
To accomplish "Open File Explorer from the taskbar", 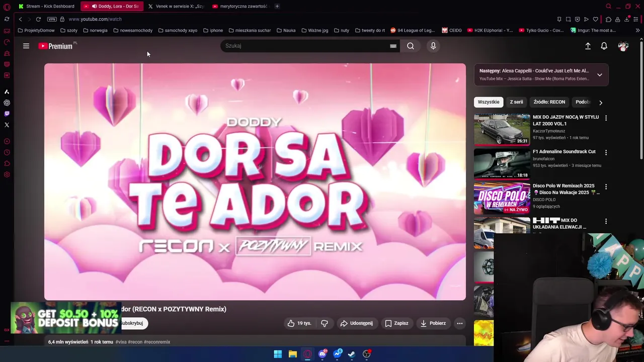I will 292,354.
